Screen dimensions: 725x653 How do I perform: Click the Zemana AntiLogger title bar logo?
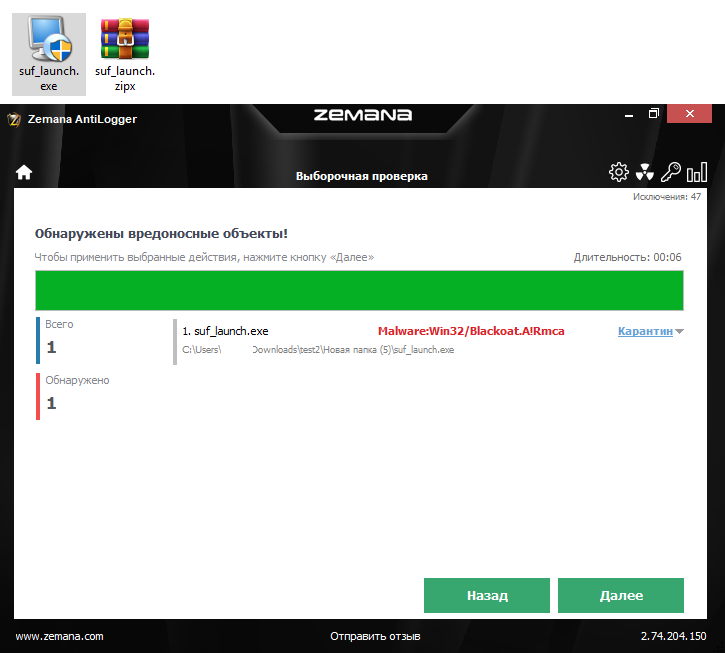pos(14,119)
